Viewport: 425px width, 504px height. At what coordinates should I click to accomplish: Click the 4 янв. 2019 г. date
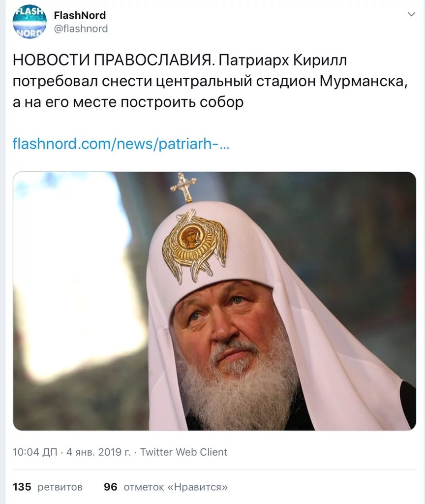coord(98,452)
